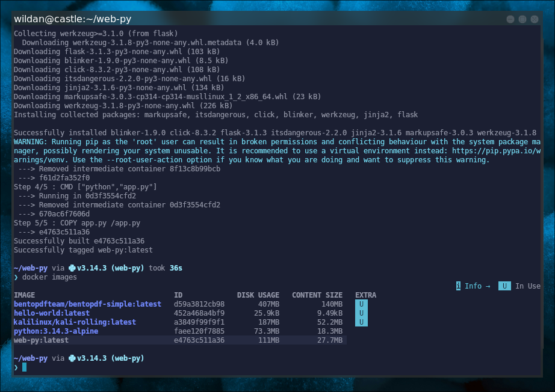Click the window title 'wildan@castle:~/web-py'
This screenshot has width=555, height=392.
[x=74, y=19]
